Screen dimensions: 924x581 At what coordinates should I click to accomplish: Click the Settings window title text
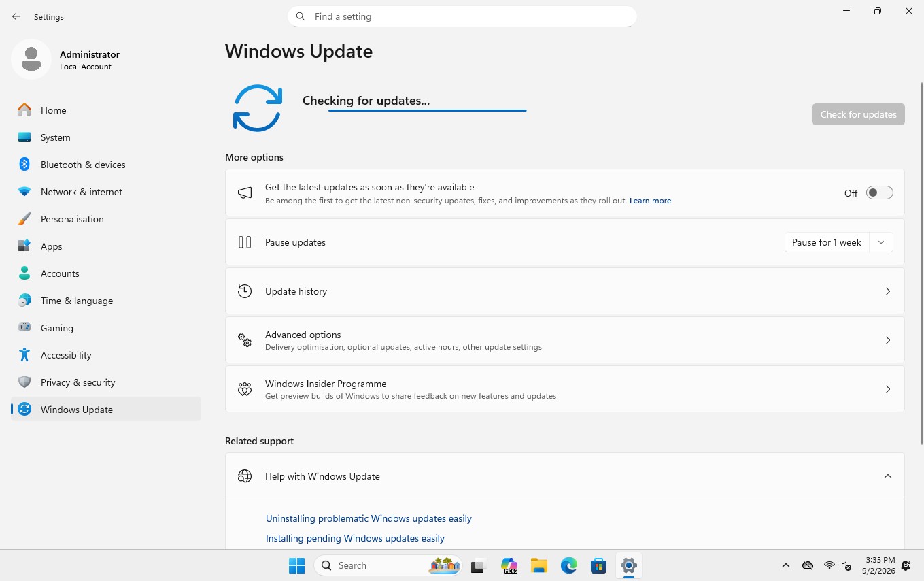49,17
